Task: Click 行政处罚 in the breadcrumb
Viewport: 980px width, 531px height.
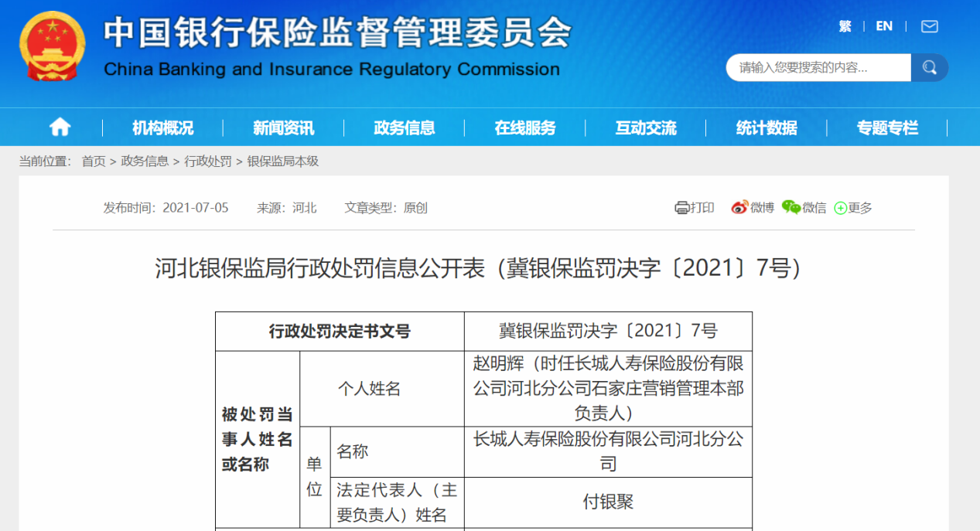Action: pos(208,162)
